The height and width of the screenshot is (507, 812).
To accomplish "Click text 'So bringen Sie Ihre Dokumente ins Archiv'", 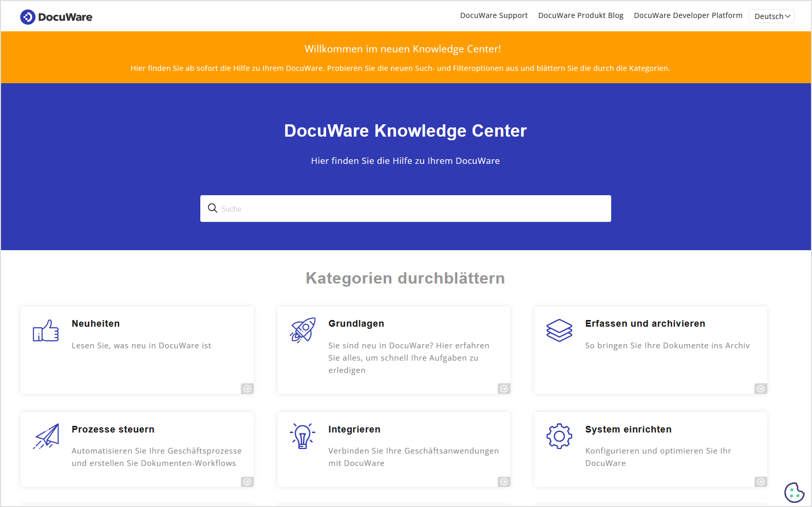I will (667, 346).
